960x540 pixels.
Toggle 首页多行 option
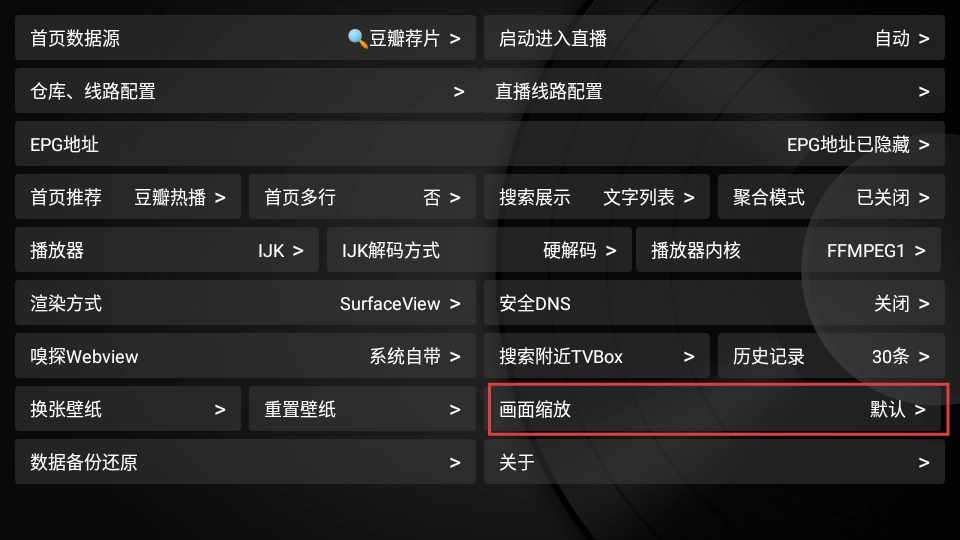[x=362, y=197]
